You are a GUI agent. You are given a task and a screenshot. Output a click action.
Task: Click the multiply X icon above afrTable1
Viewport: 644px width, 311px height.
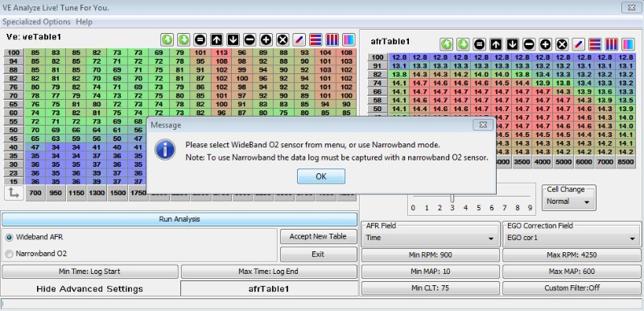click(x=562, y=44)
